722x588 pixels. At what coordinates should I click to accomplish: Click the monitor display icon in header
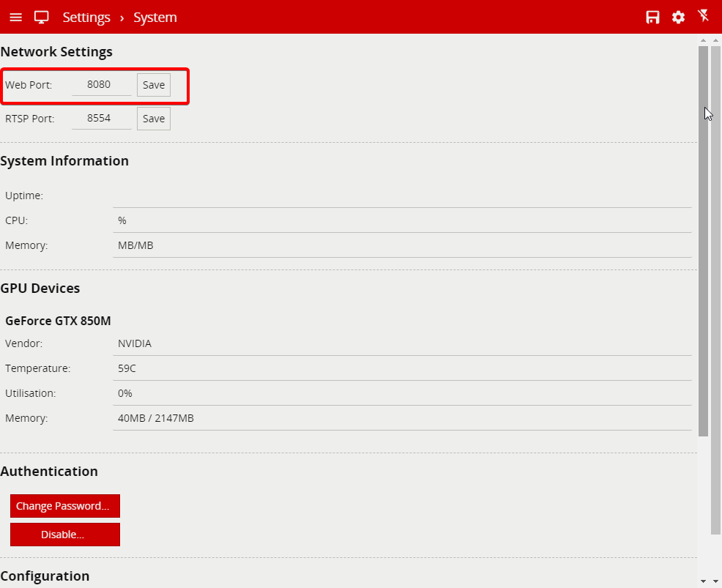pyautogui.click(x=42, y=17)
